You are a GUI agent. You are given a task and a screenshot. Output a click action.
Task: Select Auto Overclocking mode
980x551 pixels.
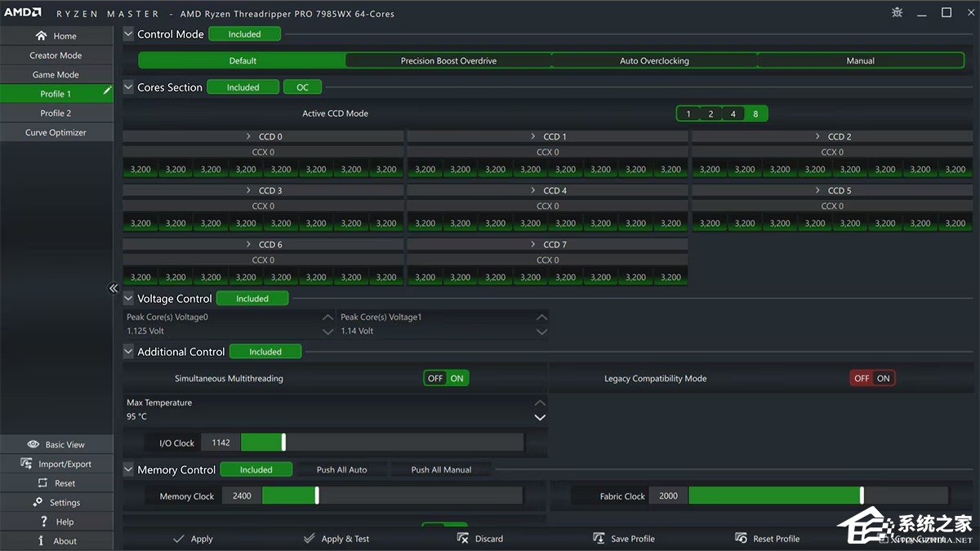tap(654, 60)
